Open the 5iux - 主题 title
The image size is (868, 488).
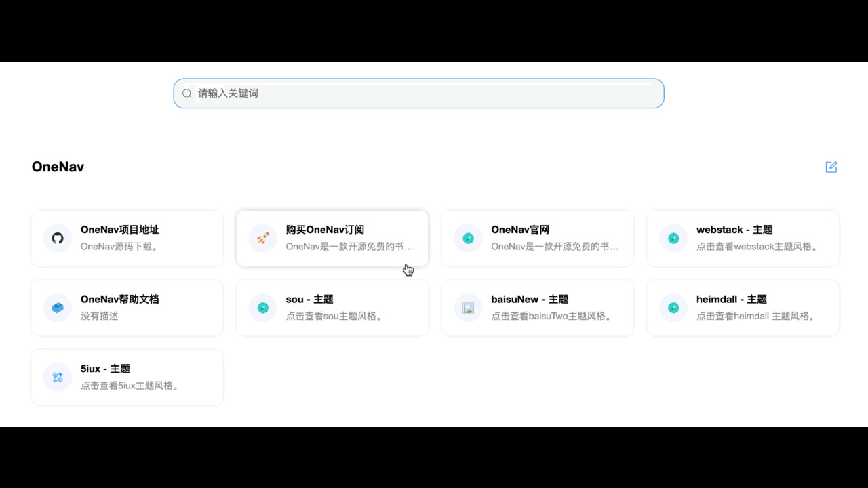pyautogui.click(x=105, y=369)
